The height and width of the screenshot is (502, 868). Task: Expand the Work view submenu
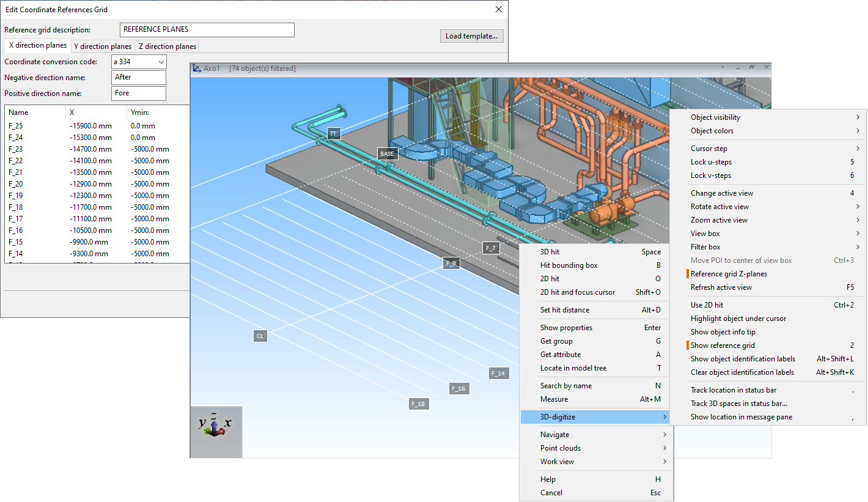595,462
